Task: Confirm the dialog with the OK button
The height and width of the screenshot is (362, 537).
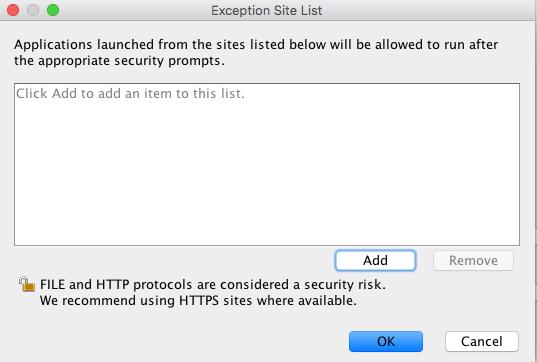Action: (386, 341)
